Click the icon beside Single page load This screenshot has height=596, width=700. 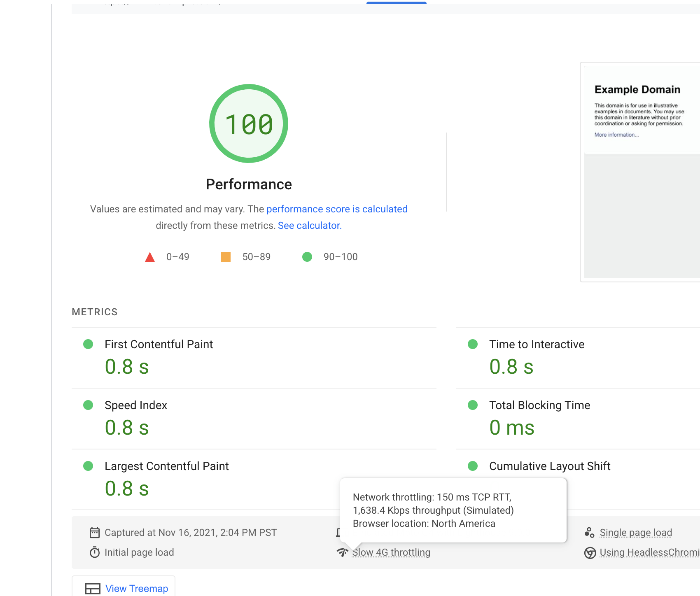pyautogui.click(x=590, y=532)
